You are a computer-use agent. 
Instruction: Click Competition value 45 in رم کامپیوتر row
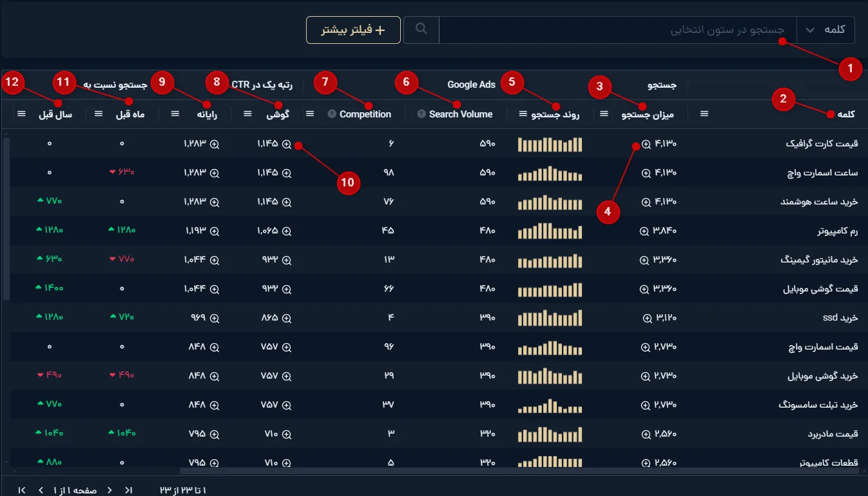click(388, 231)
